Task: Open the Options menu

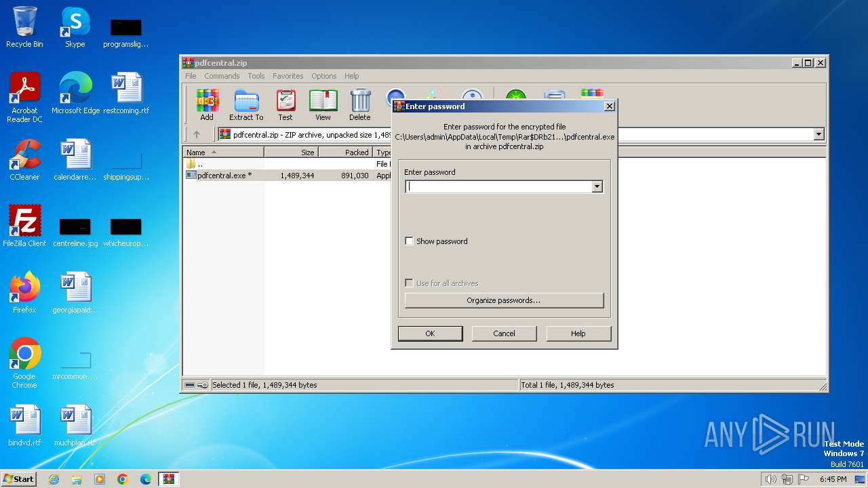Action: click(324, 76)
